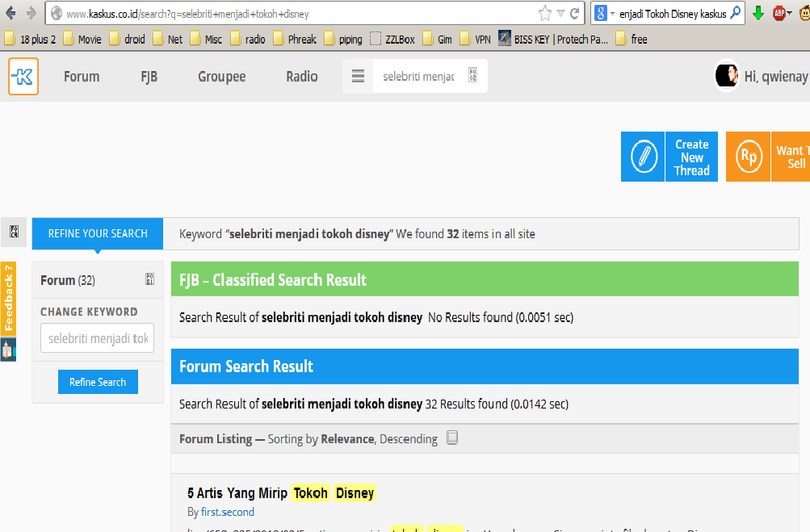Screen dimensions: 810x532
Task: Open the piping bookmark folder
Action: pos(343,40)
